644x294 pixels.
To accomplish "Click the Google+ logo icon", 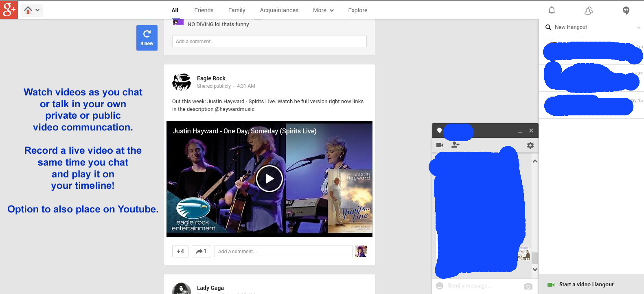I will point(9,10).
